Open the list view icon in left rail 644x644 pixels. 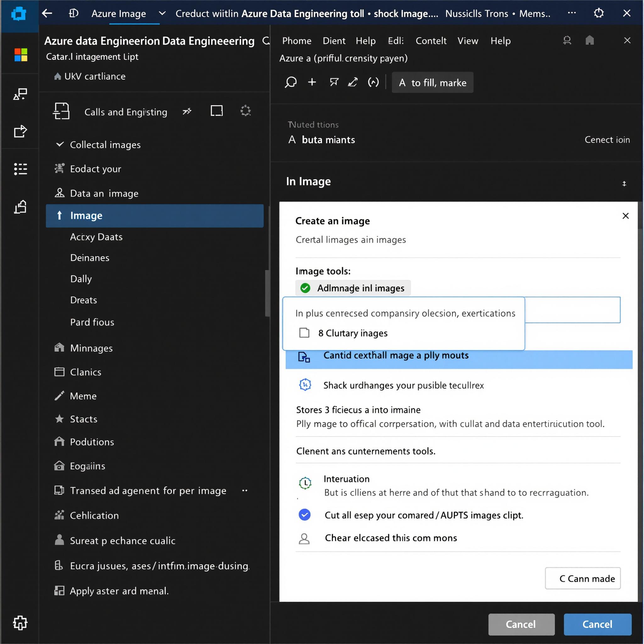[x=20, y=169]
